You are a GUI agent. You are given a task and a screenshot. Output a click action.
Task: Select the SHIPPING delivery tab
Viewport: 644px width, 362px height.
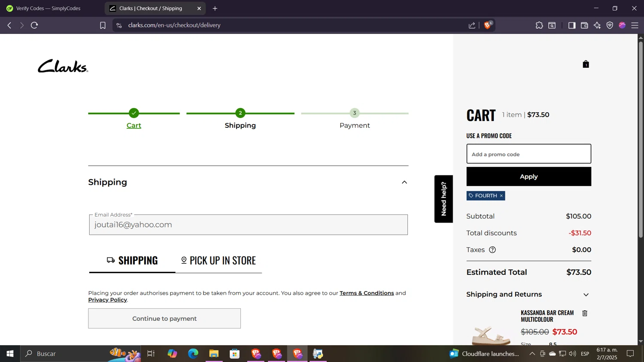click(x=132, y=260)
